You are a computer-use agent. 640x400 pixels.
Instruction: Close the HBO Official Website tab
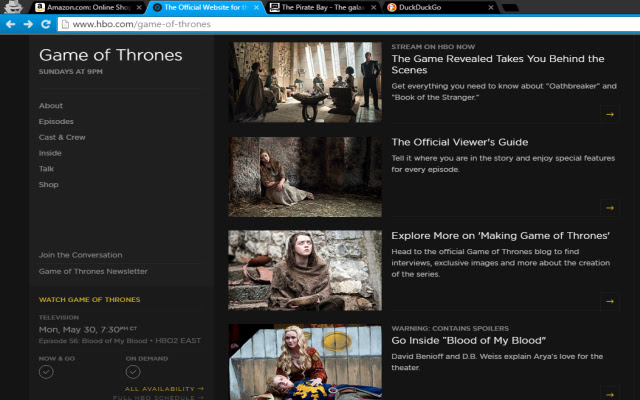256,7
